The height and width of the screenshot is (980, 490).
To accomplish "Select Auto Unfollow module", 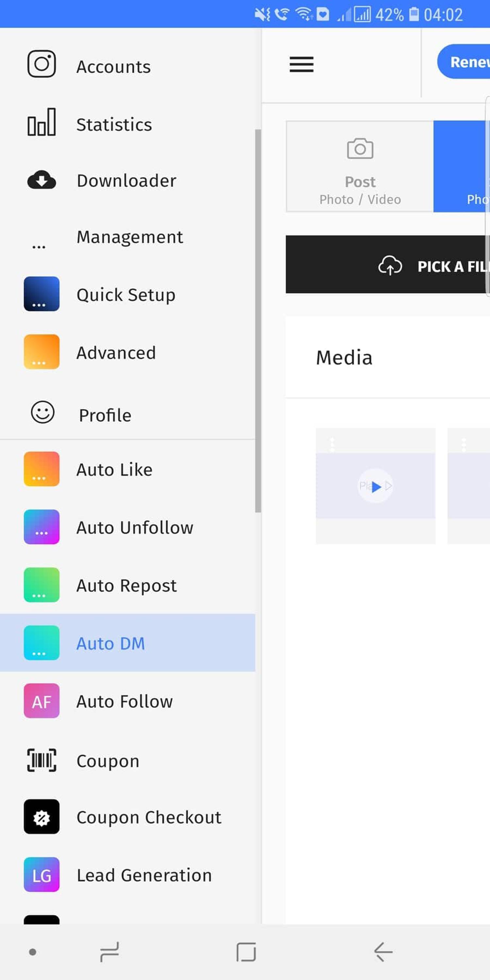I will (127, 527).
